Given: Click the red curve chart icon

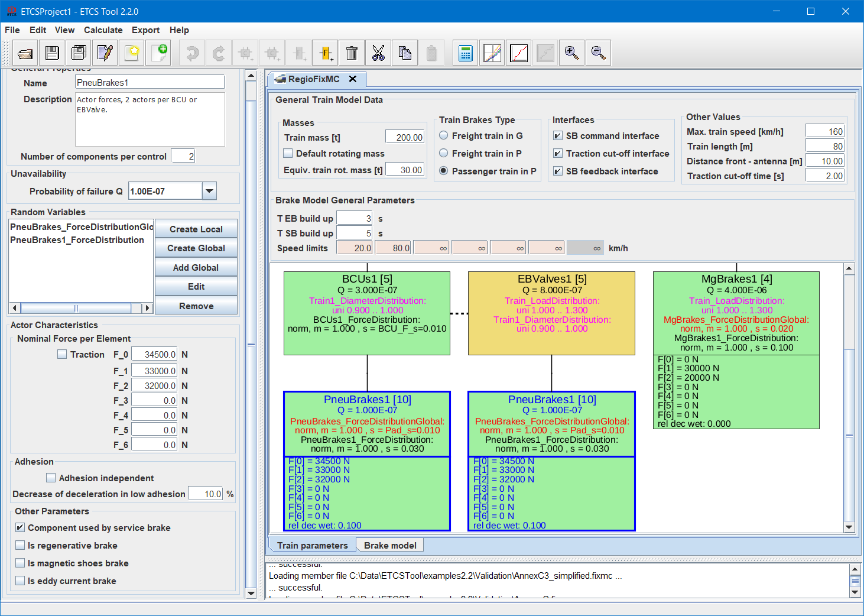Looking at the screenshot, I should (519, 53).
